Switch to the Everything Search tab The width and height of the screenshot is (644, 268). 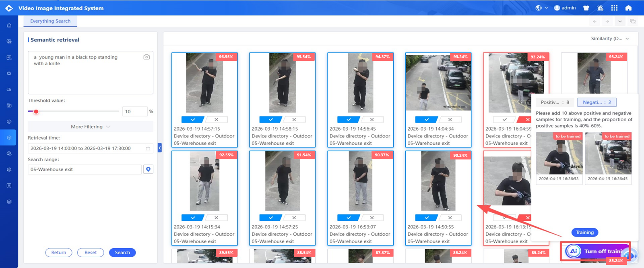coord(50,21)
